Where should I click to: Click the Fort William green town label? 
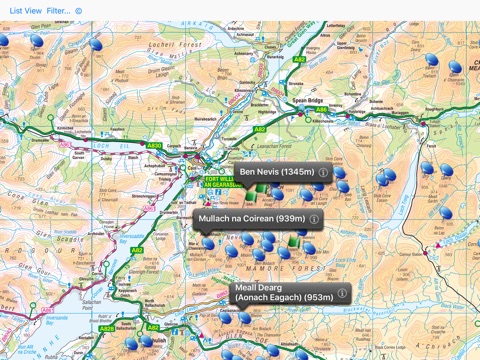click(222, 182)
